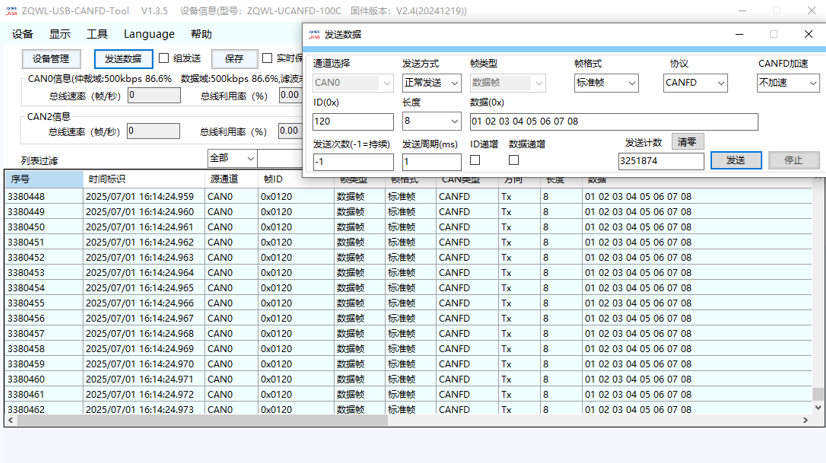Viewport: 826px width, 463px height.
Task: Toggle the ID递增 checkbox
Action: click(475, 160)
